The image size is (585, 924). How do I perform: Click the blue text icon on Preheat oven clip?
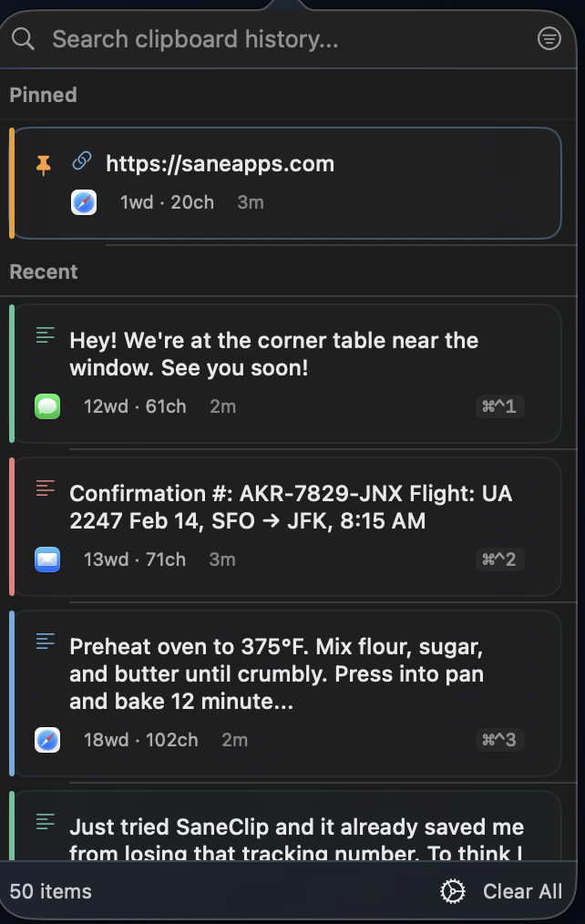click(46, 642)
